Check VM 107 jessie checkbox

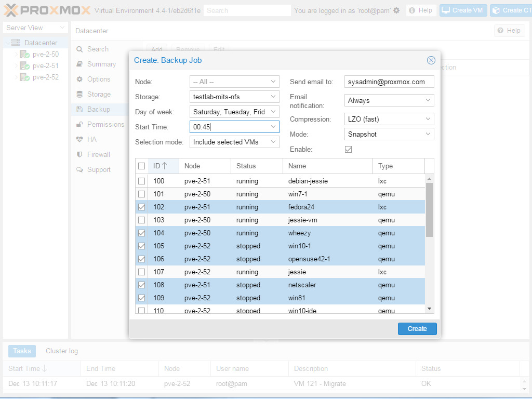point(141,272)
